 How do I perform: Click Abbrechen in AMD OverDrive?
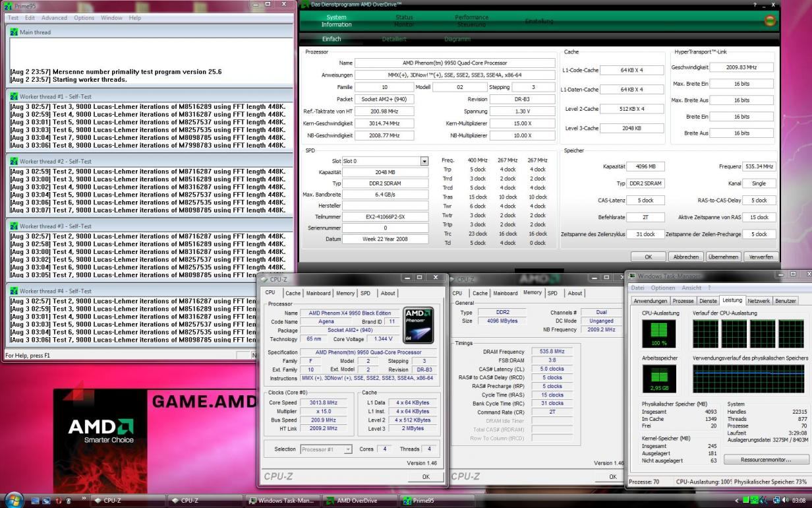(686, 257)
